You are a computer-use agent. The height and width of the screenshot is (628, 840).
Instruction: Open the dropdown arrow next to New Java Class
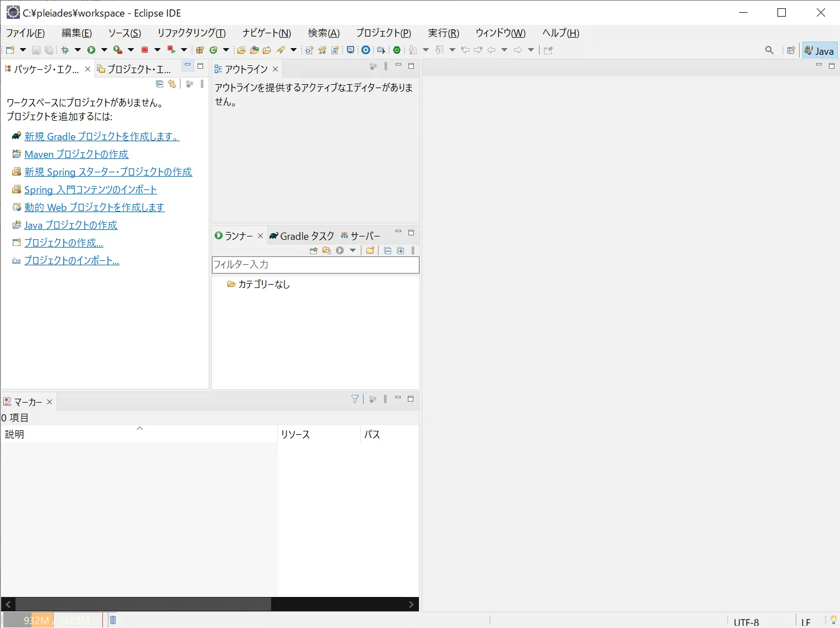point(226,50)
